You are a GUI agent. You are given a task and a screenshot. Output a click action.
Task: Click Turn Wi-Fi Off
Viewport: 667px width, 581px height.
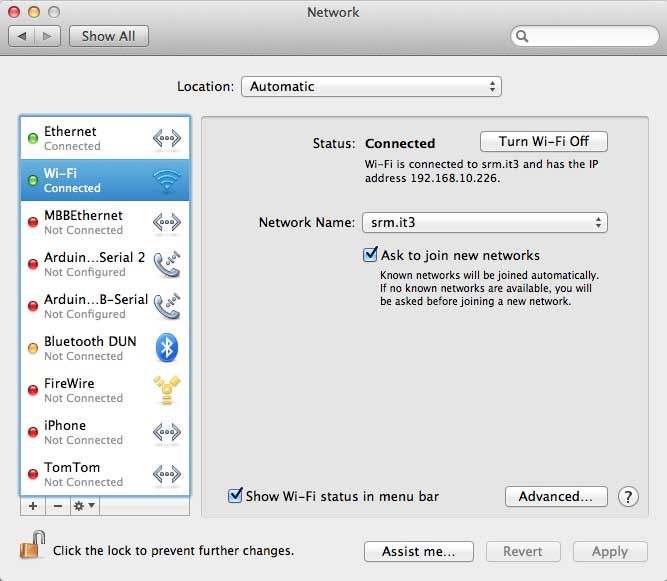click(544, 141)
